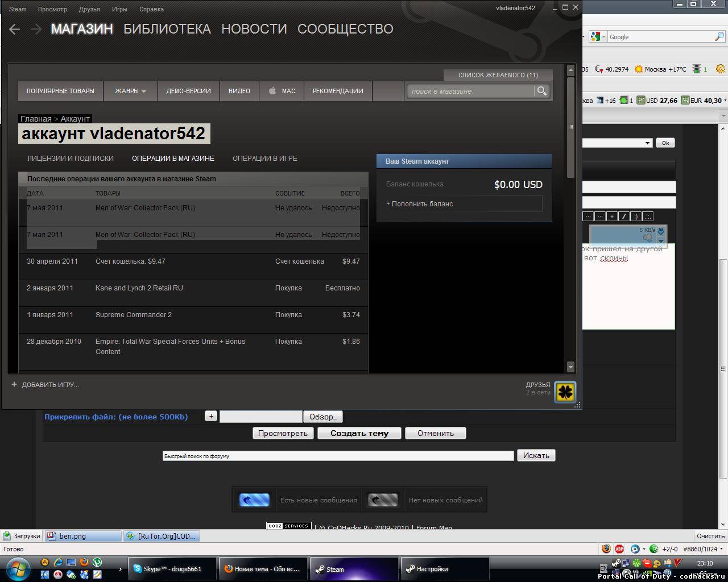Click the browser's Google search magnifier icon

719,37
